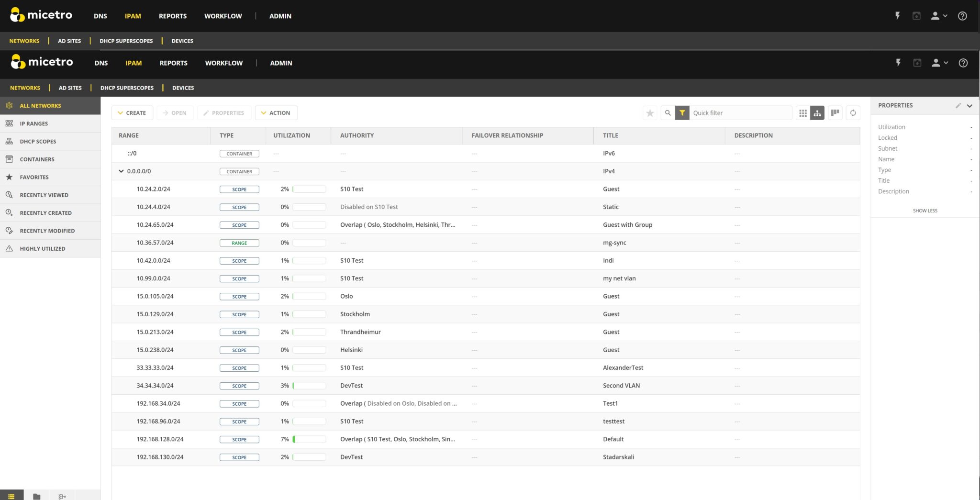Click the Properties panel edit pencil toggle
The width and height of the screenshot is (980, 500).
point(958,105)
